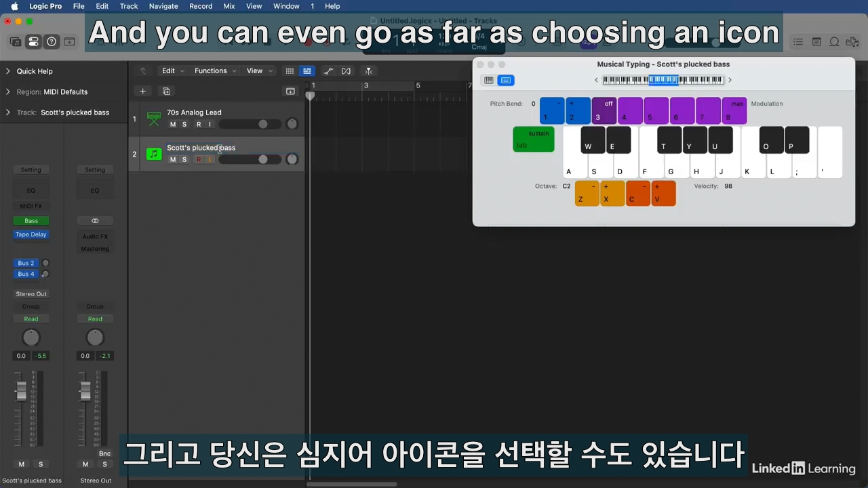Toggle the Flex button in tracks toolbar
This screenshot has height=488, width=868.
[346, 71]
